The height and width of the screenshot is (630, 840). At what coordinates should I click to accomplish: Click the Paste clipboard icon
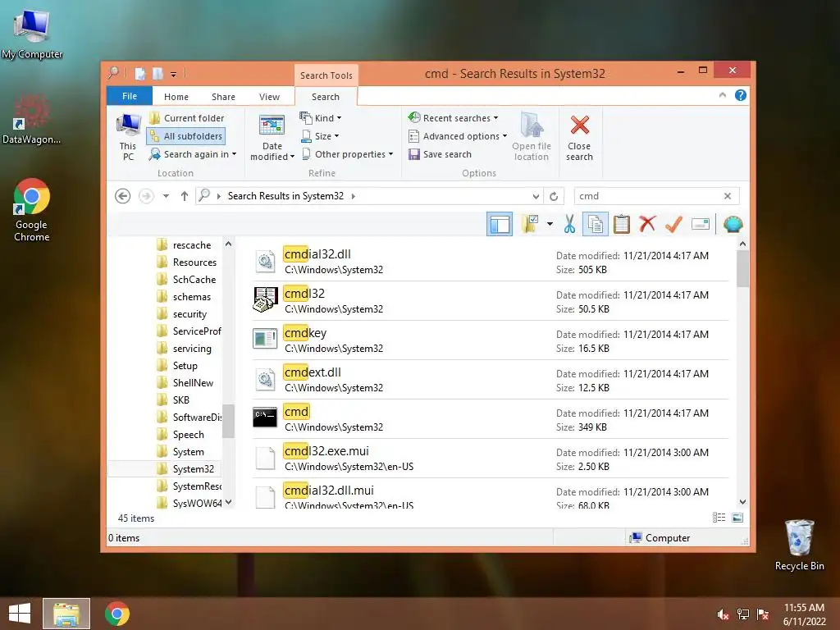[622, 225]
